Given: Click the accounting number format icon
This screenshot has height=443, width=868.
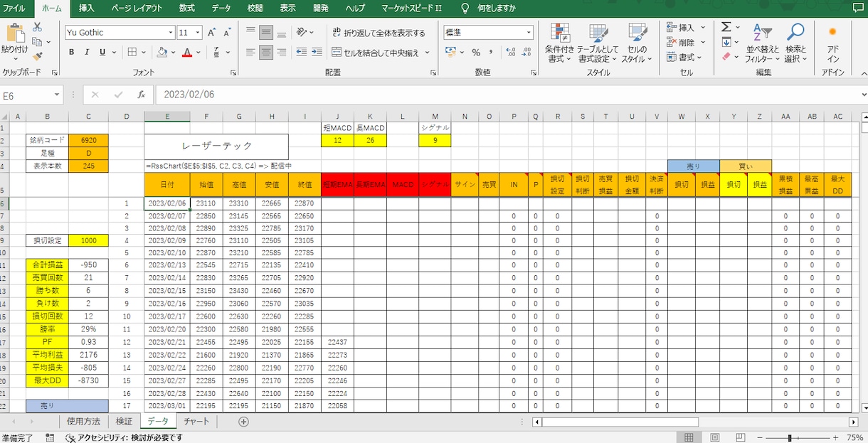Looking at the screenshot, I should click(x=450, y=53).
